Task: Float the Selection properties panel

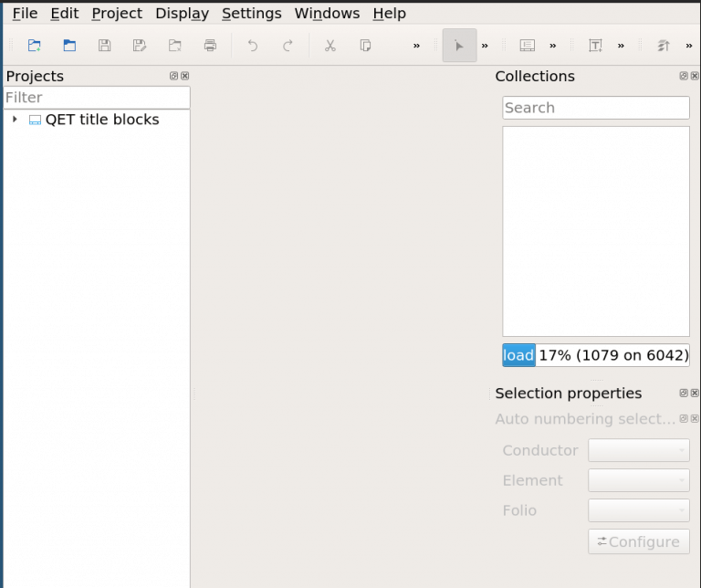Action: pos(684,393)
